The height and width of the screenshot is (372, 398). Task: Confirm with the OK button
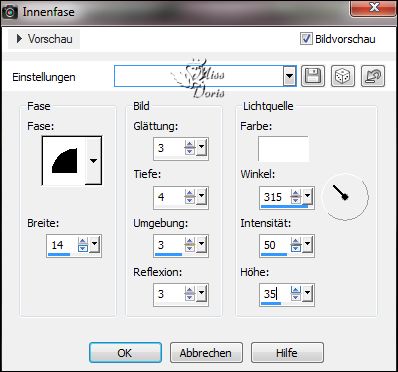pos(125,353)
